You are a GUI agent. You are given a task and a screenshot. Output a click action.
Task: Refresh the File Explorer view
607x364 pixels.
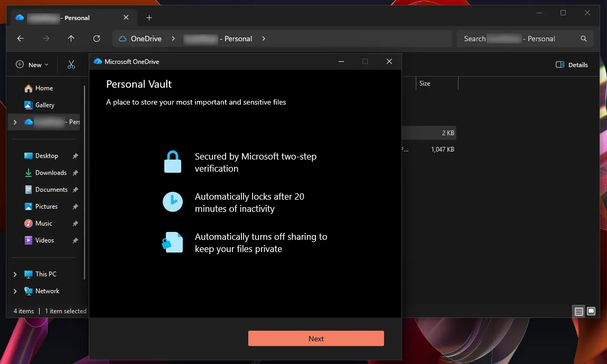[96, 39]
